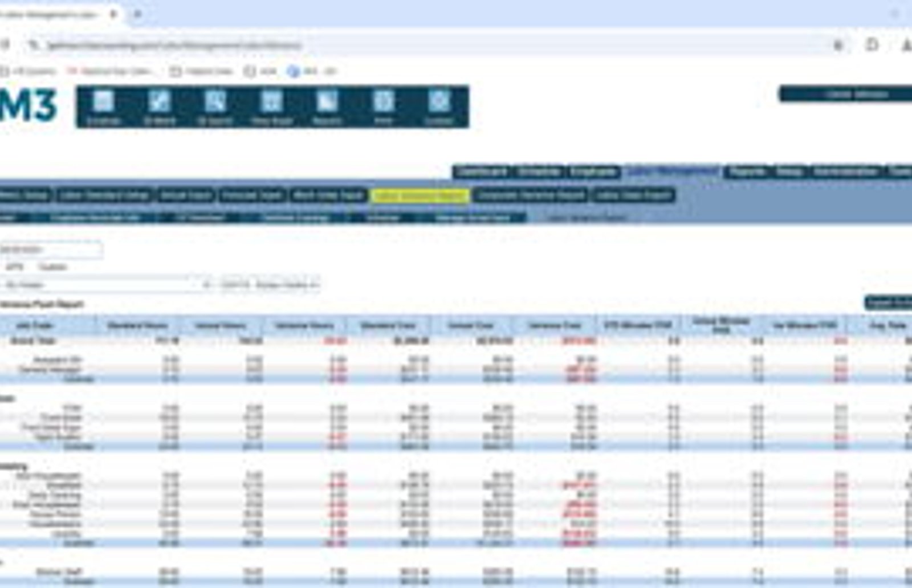This screenshot has height=588, width=912.
Task: Click the dark user button at top right
Action: point(846,94)
